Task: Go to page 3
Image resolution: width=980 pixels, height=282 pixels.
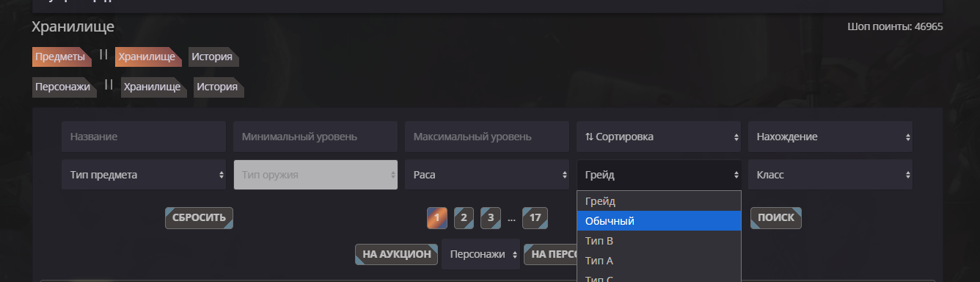Action: point(490,218)
